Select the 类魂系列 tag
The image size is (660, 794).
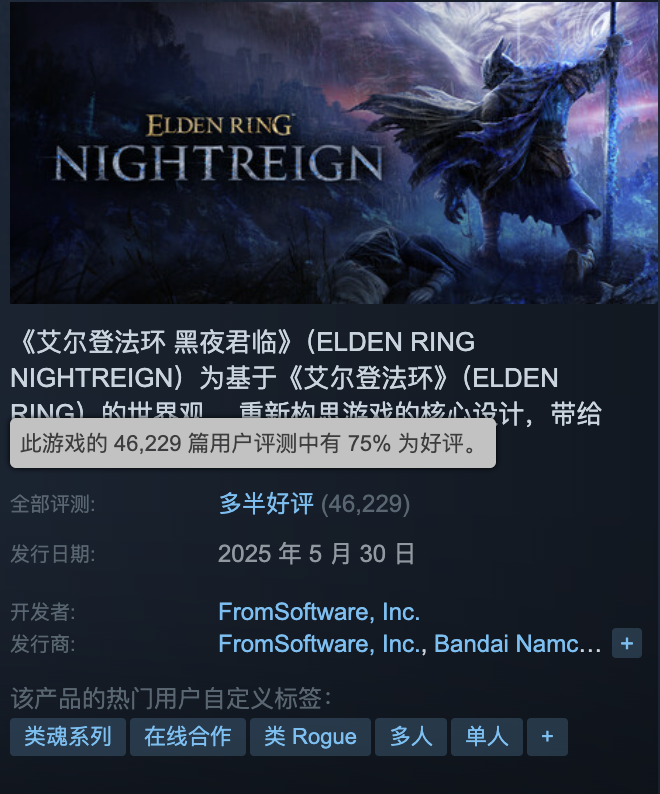[x=68, y=737]
